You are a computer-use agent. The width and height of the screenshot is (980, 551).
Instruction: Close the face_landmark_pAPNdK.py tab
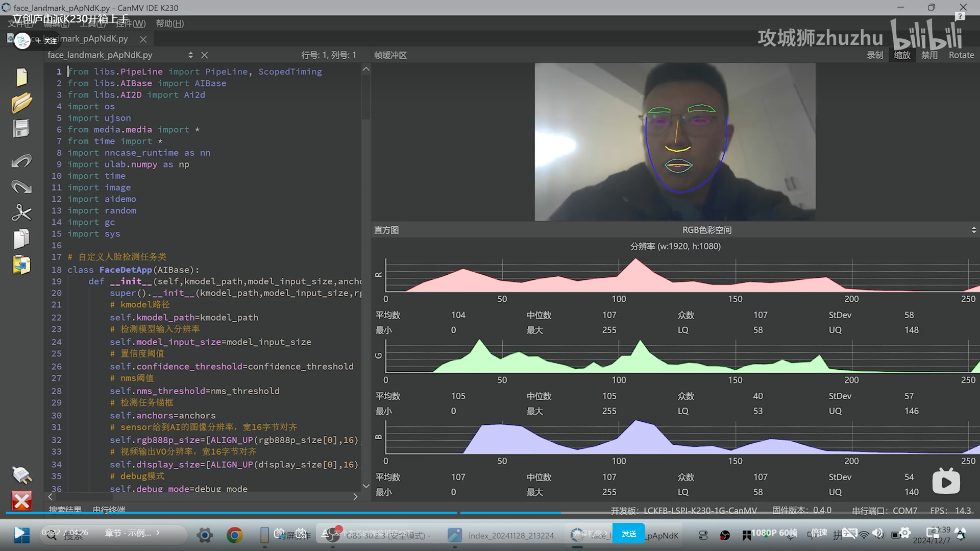(x=143, y=39)
